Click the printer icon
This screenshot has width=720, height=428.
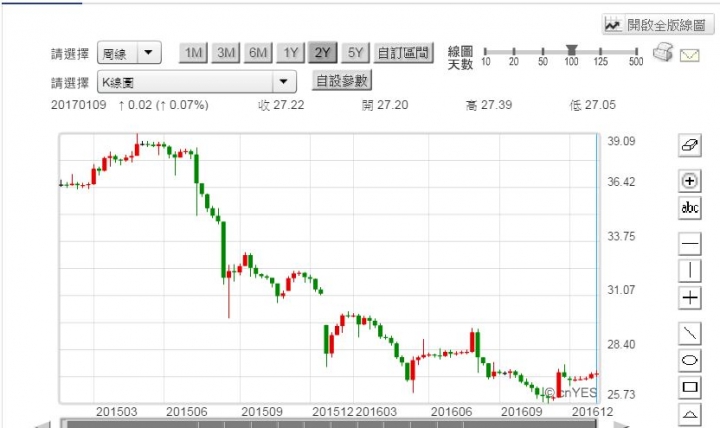click(663, 52)
